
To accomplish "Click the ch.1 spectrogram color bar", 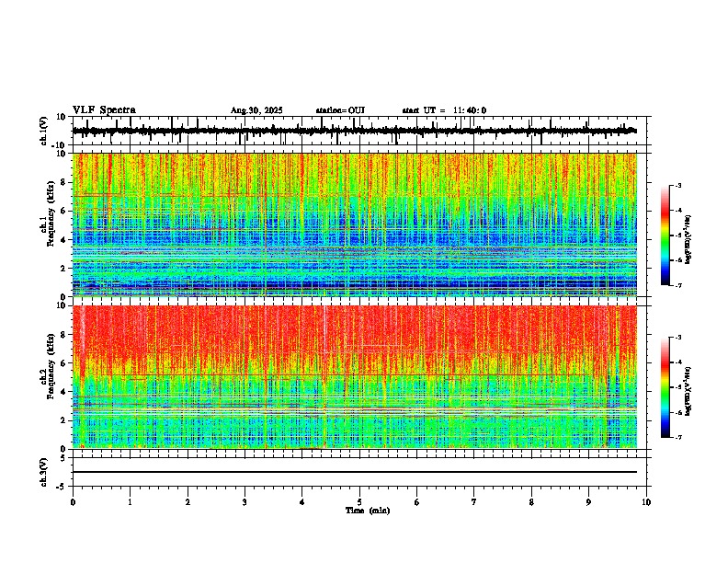I will coord(665,236).
